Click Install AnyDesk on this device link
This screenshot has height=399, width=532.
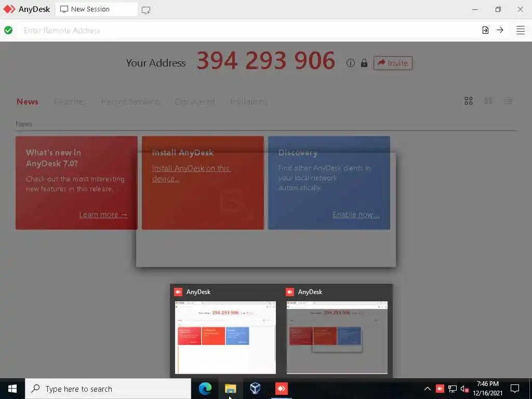point(191,173)
